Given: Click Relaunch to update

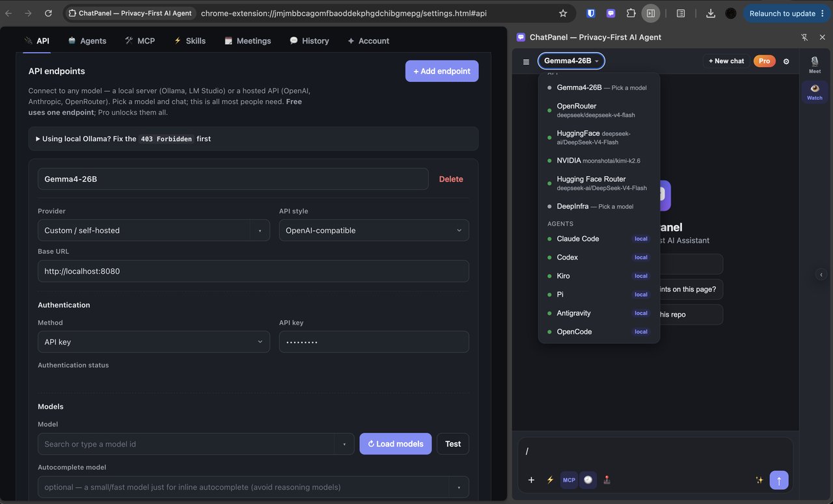Looking at the screenshot, I should point(787,13).
